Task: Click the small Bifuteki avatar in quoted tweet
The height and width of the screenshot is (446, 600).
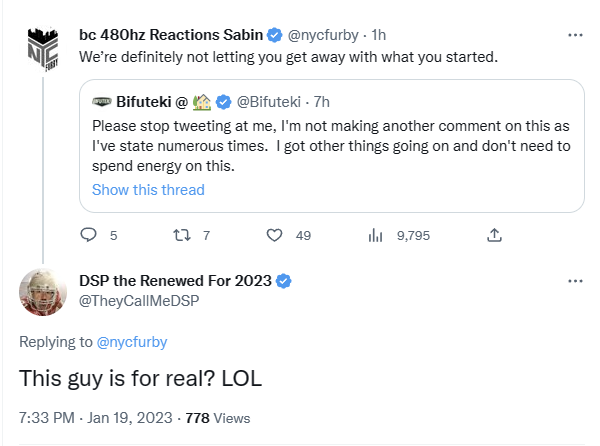Action: pyautogui.click(x=102, y=102)
